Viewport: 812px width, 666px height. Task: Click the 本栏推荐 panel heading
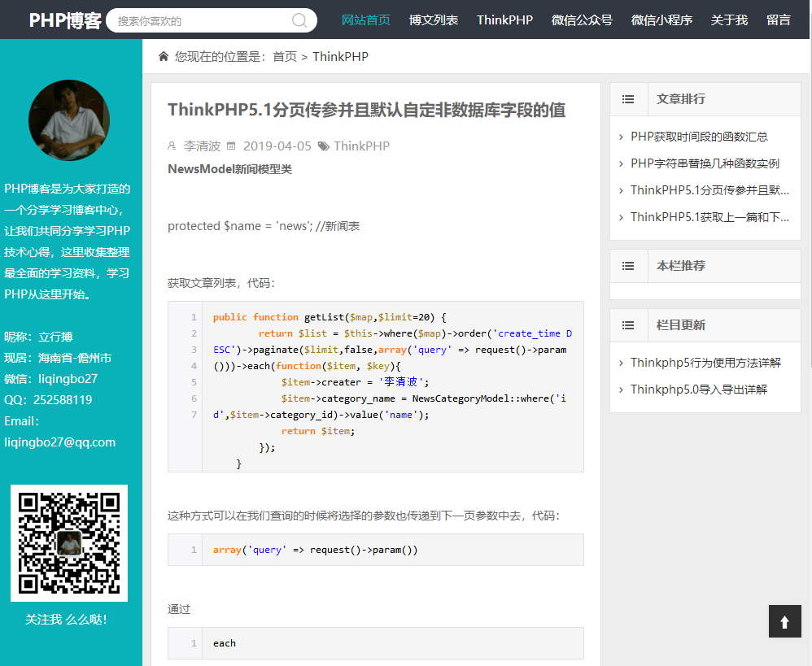680,265
